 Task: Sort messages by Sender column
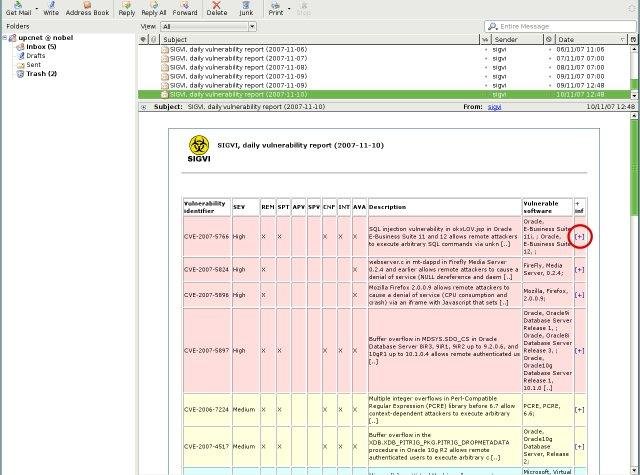[x=517, y=39]
